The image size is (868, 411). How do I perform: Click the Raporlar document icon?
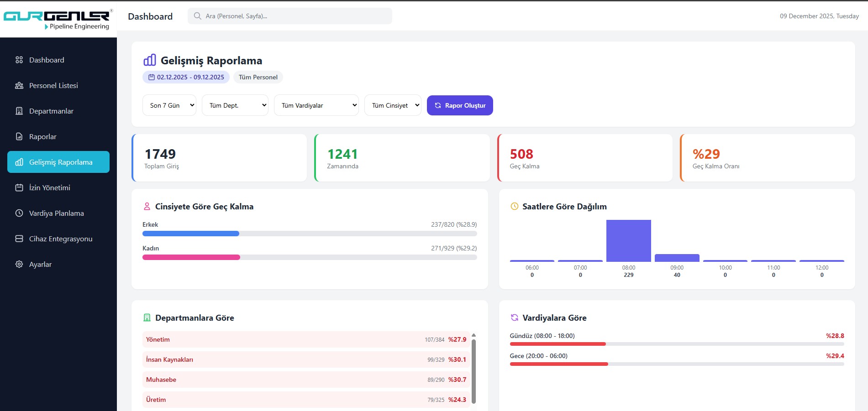(19, 136)
